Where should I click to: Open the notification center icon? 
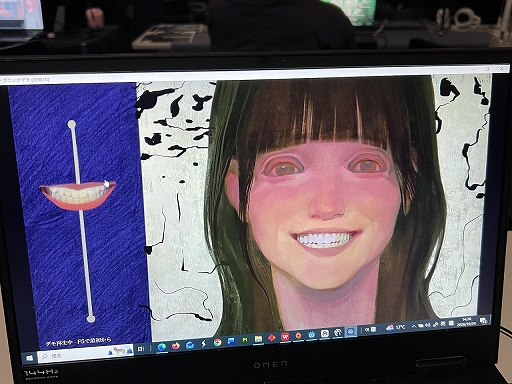point(483,320)
